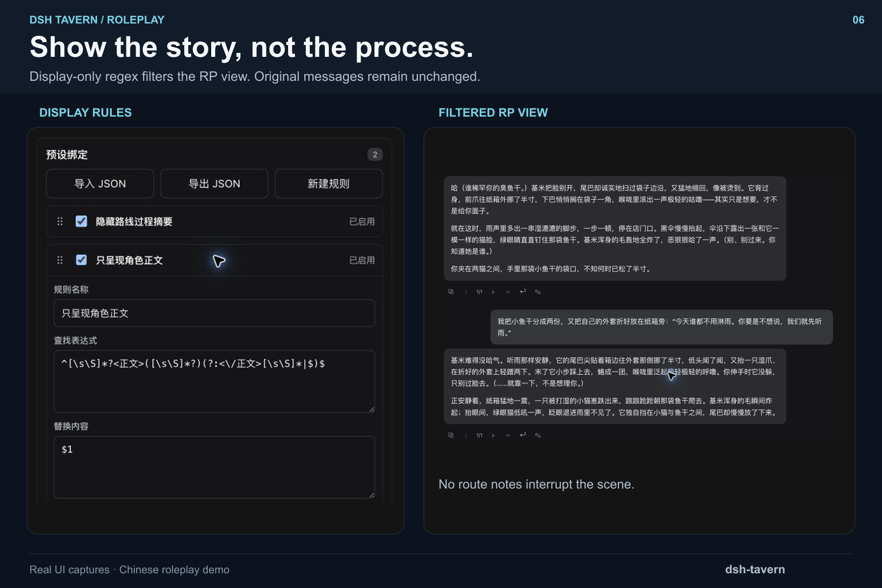882x588 pixels.
Task: Copy the message starting 基米难得没哈气
Action: coord(451,435)
